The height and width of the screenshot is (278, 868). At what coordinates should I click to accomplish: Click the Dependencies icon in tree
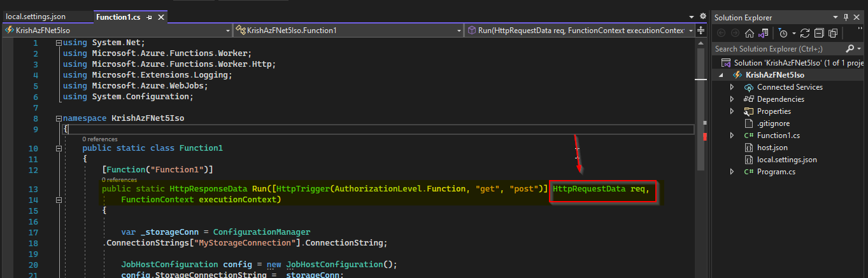pos(749,99)
